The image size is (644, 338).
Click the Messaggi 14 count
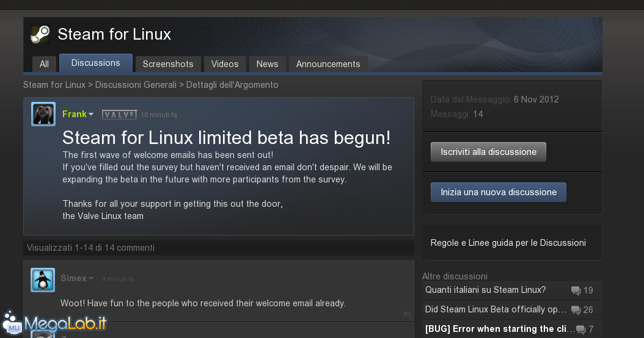tap(456, 114)
